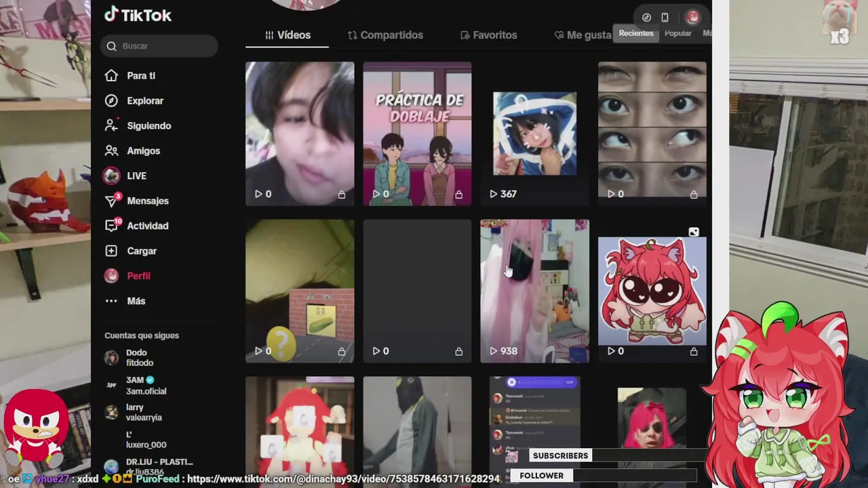This screenshot has height=488, width=868.
Task: Switch to the Me gusta tab
Action: coord(583,35)
